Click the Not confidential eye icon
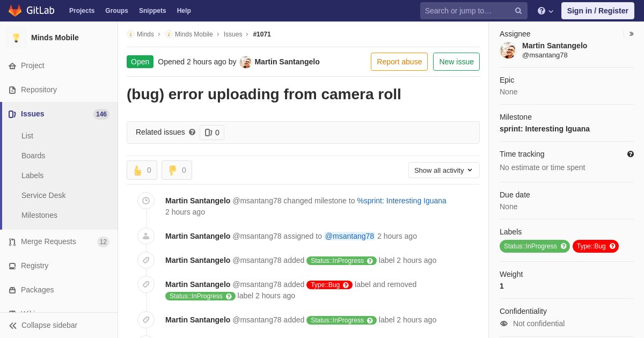Viewport: 644px width, 338px height. tap(504, 324)
